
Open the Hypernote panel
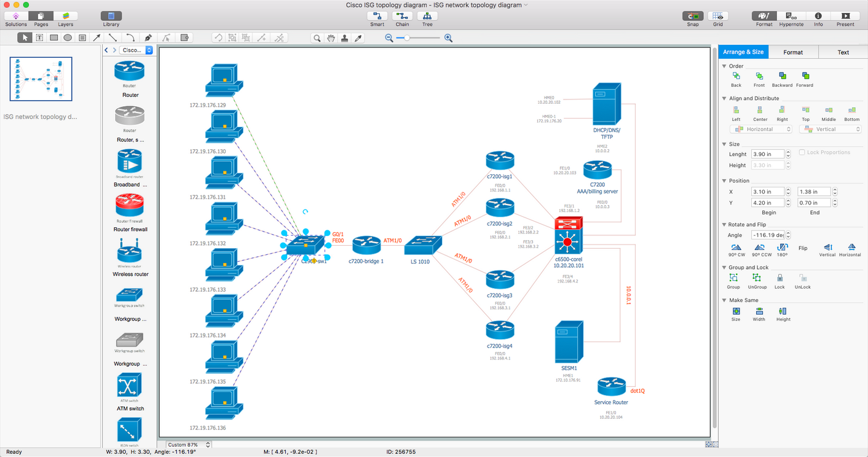tap(791, 16)
